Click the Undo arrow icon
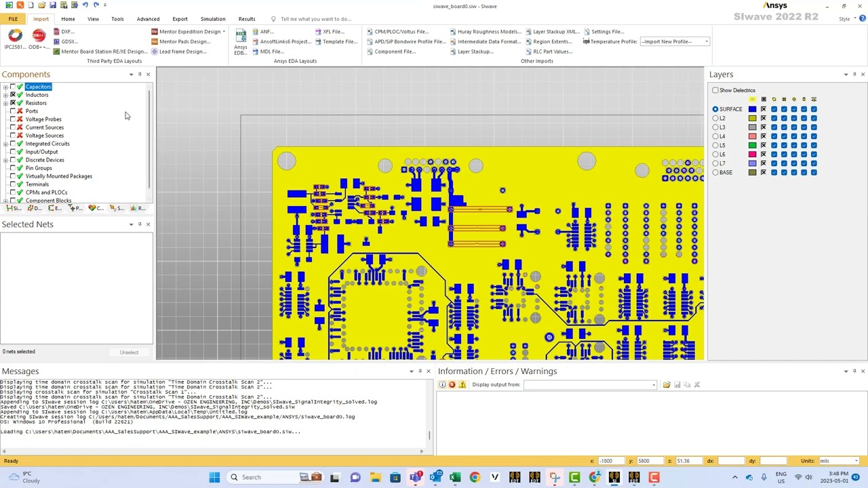 click(85, 5)
